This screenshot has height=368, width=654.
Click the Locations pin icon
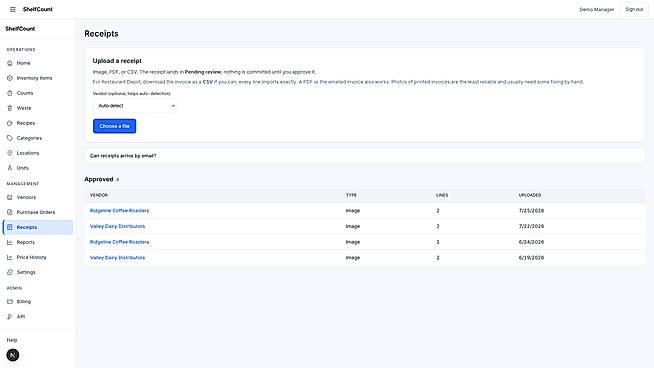(x=10, y=153)
